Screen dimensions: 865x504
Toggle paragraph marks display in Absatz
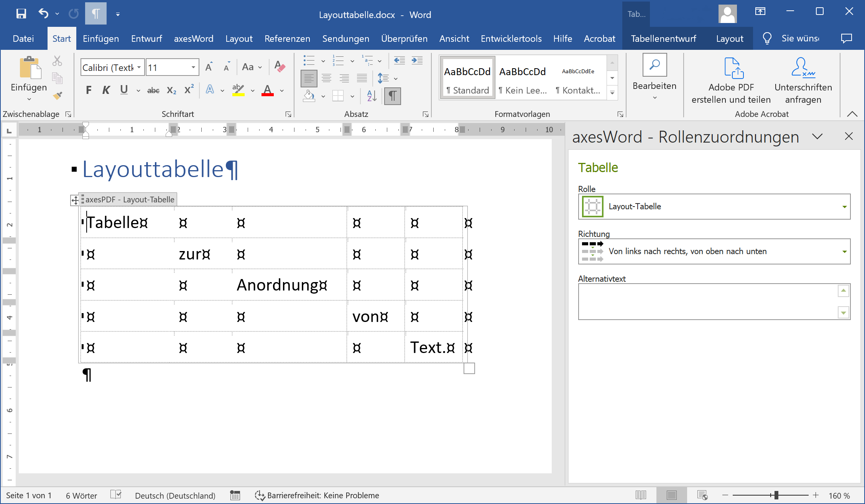(392, 96)
